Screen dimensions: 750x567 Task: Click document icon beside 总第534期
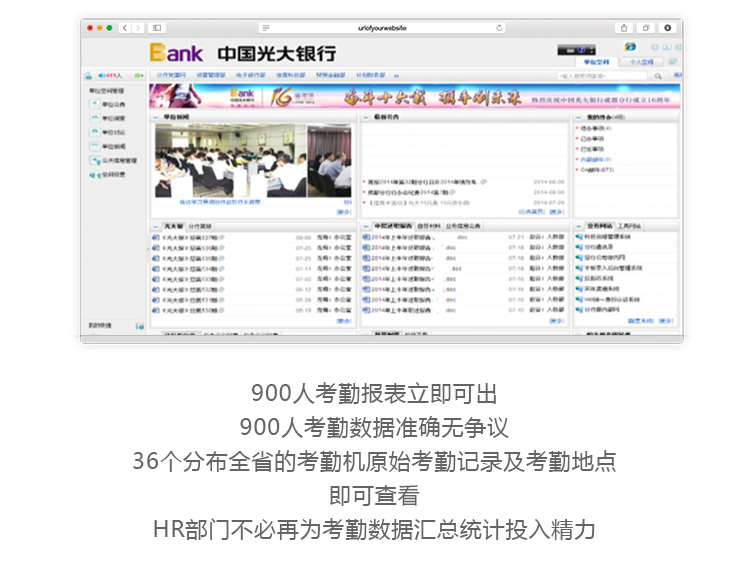click(x=155, y=269)
